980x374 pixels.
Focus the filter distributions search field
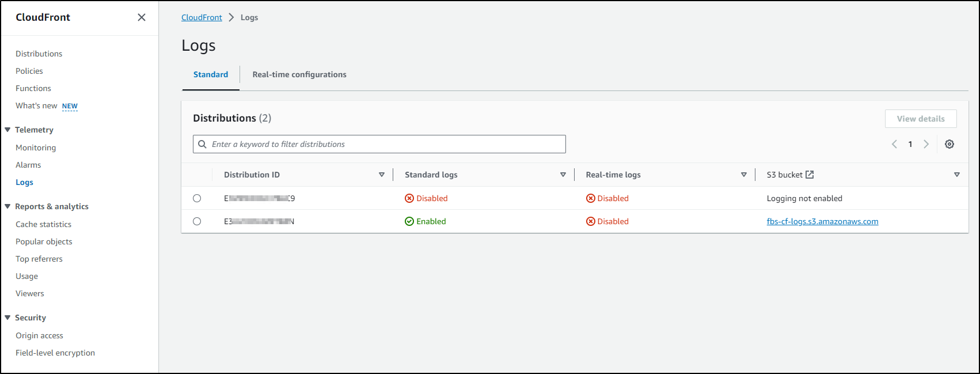pos(379,144)
